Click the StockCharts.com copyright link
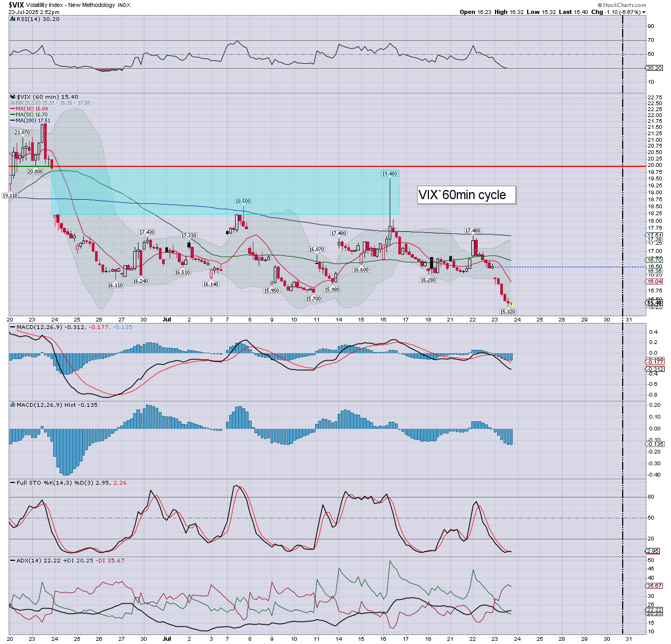 click(624, 5)
